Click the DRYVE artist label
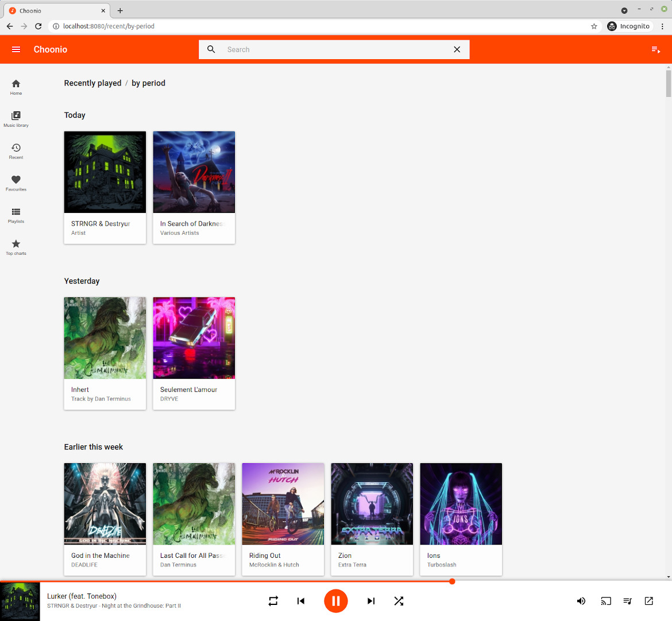The height and width of the screenshot is (621, 672). pos(169,399)
